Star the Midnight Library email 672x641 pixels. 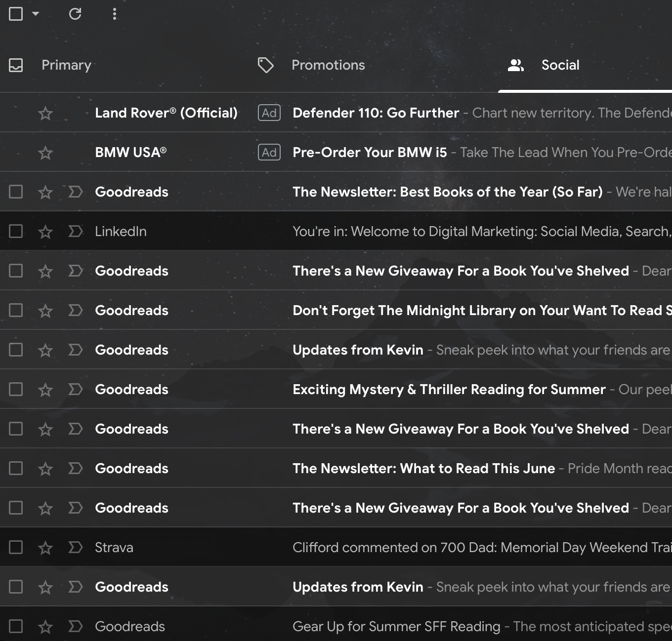(x=45, y=311)
